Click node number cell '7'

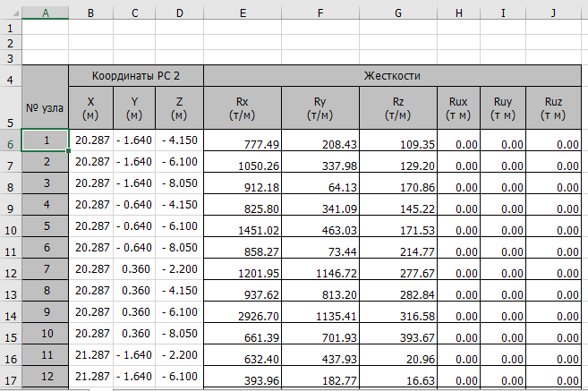pos(46,269)
